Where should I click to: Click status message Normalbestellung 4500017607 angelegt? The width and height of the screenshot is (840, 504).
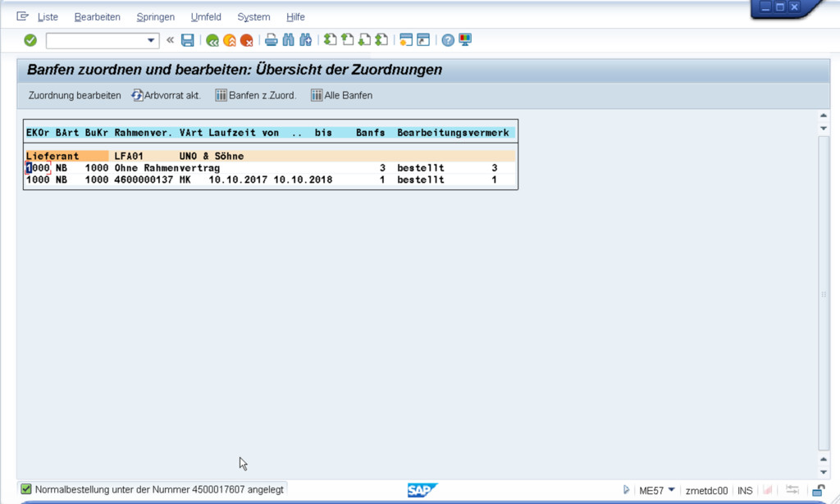click(x=159, y=489)
